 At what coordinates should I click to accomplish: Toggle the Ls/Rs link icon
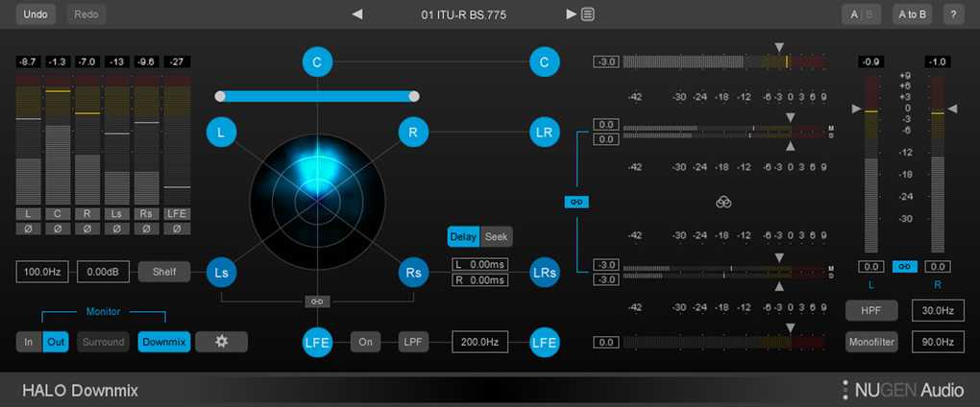tap(317, 302)
